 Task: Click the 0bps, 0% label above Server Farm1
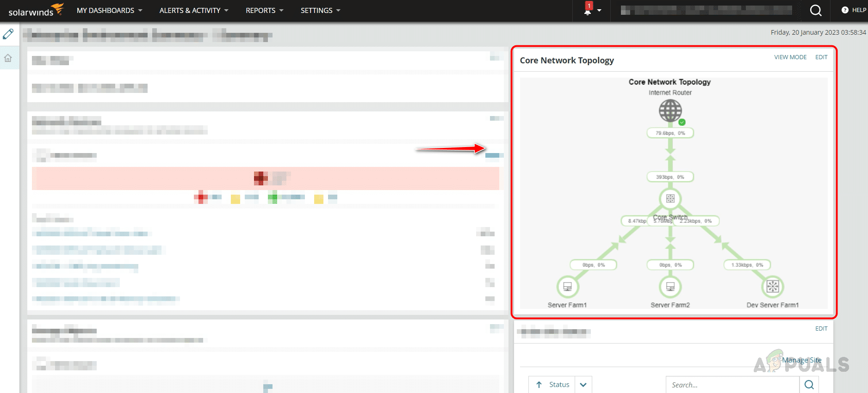pyautogui.click(x=594, y=265)
